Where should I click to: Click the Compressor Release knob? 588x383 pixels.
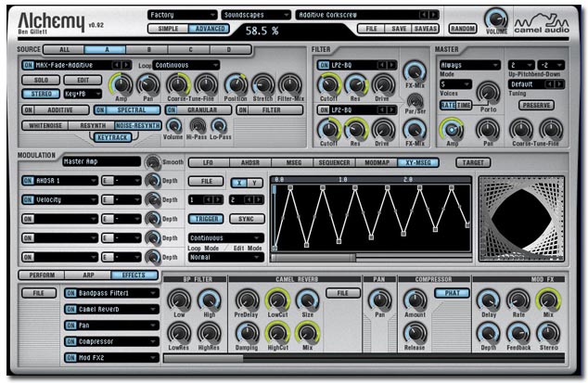tap(415, 333)
